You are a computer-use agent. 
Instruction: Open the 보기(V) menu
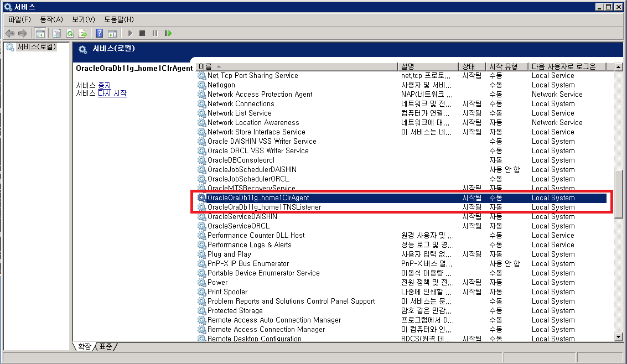83,19
